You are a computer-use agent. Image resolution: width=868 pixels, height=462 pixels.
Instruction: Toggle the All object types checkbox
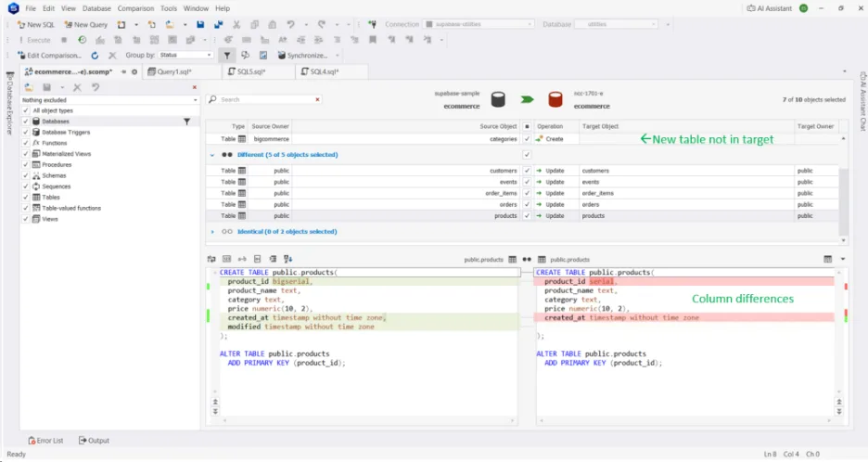click(x=25, y=110)
